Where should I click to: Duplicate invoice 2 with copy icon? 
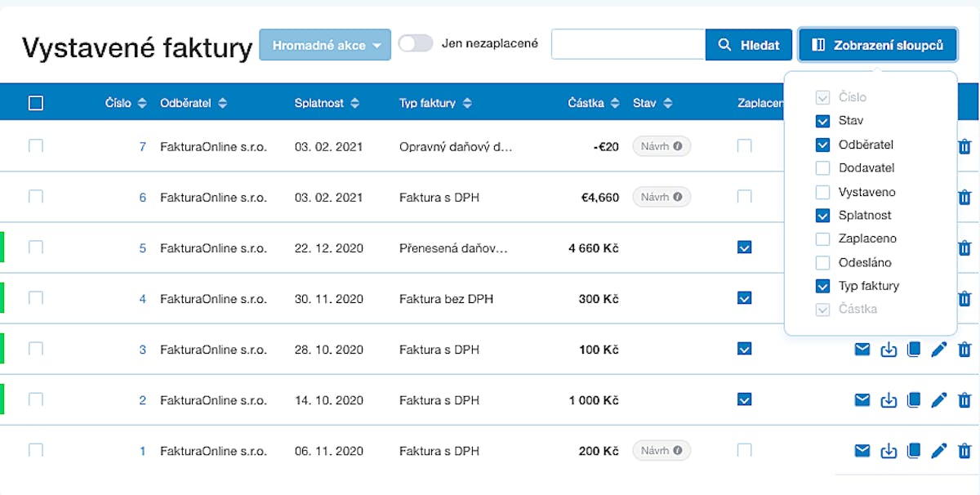[914, 400]
